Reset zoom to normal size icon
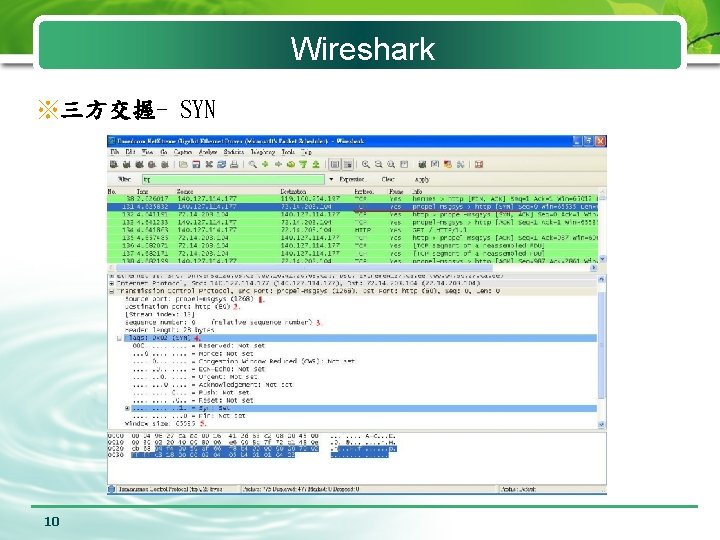 click(391, 164)
